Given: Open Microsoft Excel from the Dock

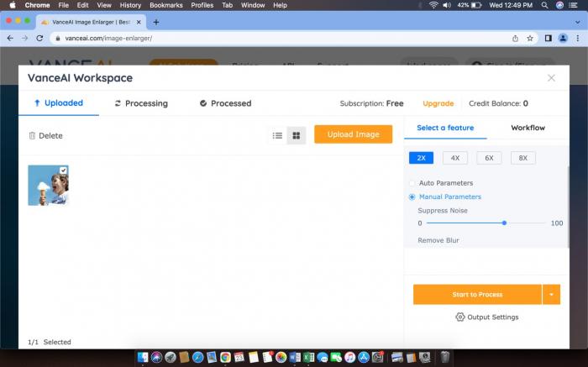Looking at the screenshot, I should point(308,357).
